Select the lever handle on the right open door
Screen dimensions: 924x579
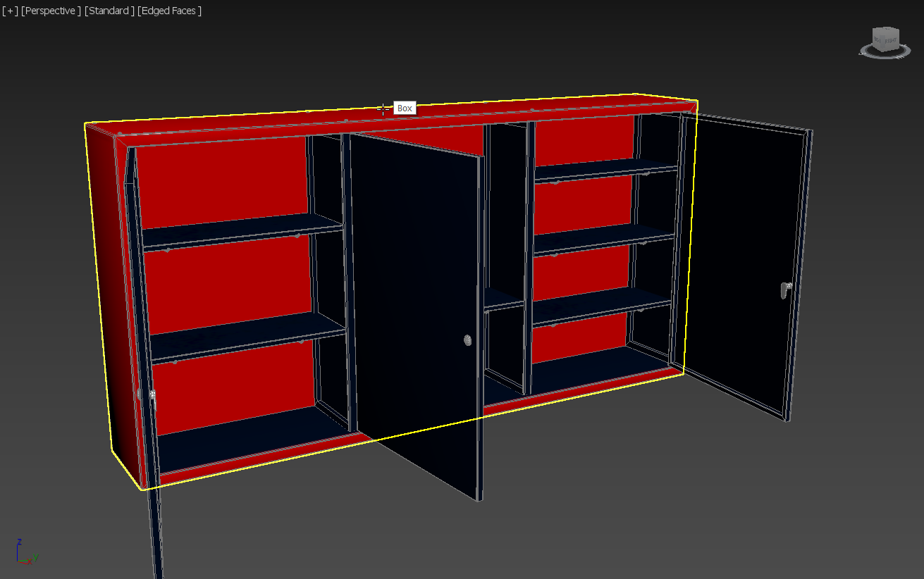tap(786, 289)
